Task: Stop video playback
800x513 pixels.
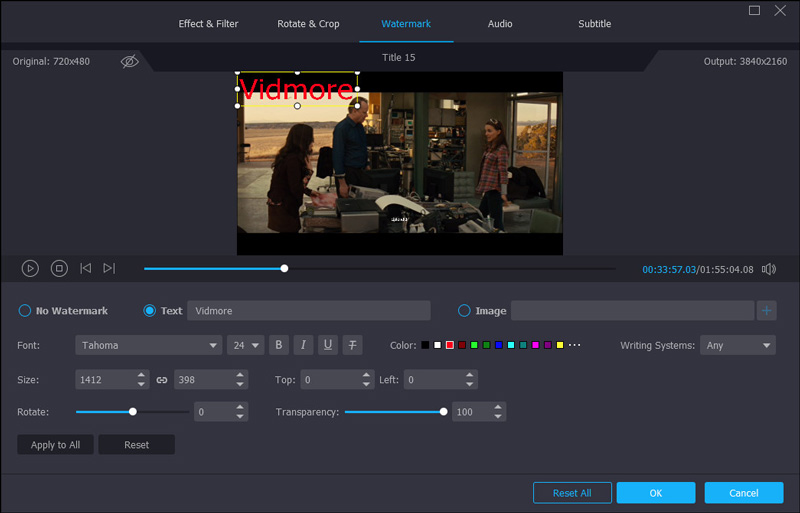Action: [x=59, y=268]
